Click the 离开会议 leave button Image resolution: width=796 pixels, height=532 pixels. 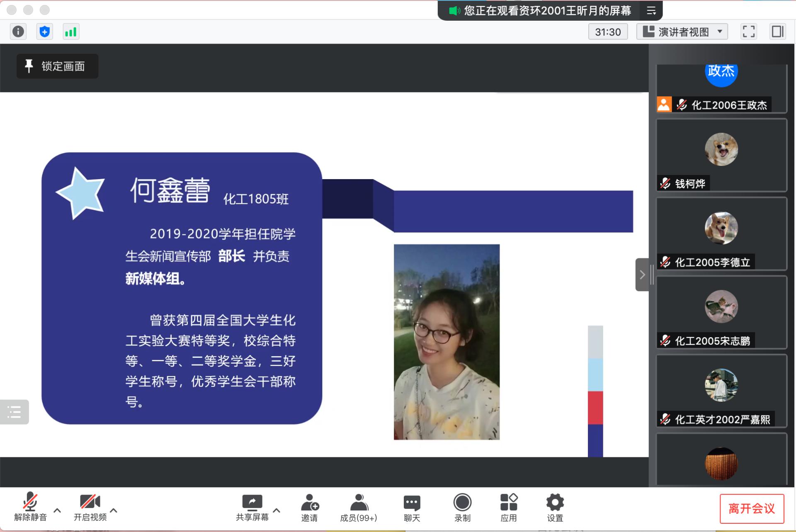751,508
